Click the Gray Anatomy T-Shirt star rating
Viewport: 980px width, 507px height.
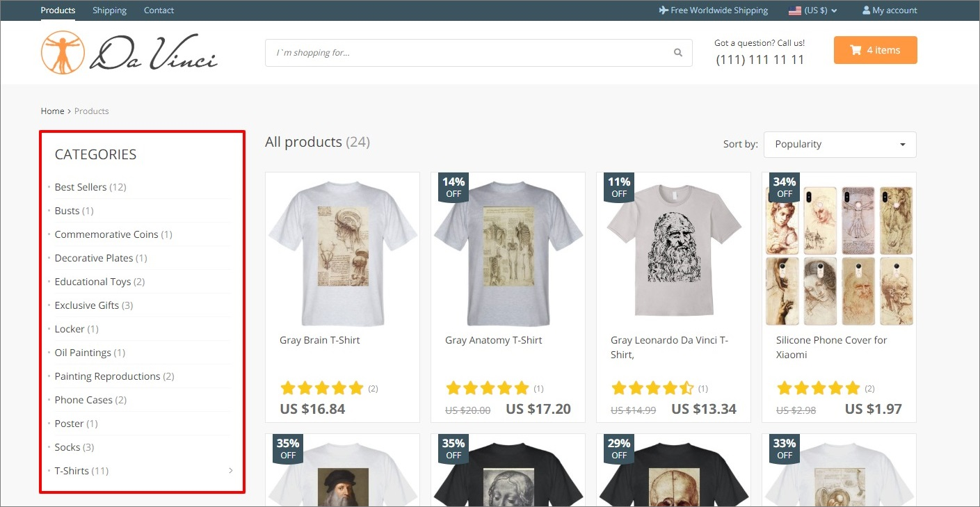coord(488,388)
